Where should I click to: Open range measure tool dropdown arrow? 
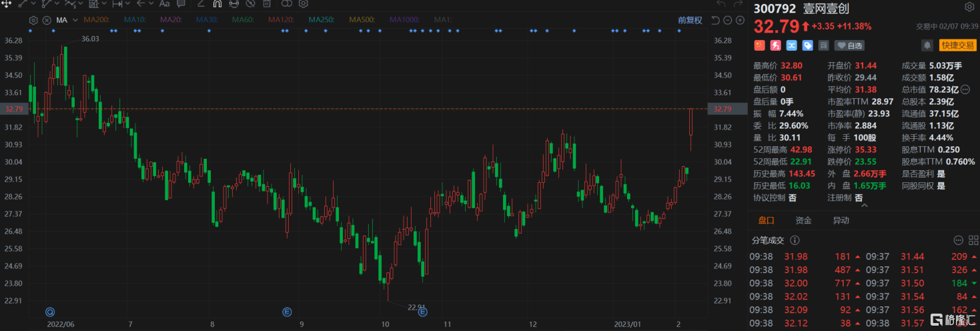pyautogui.click(x=128, y=3)
